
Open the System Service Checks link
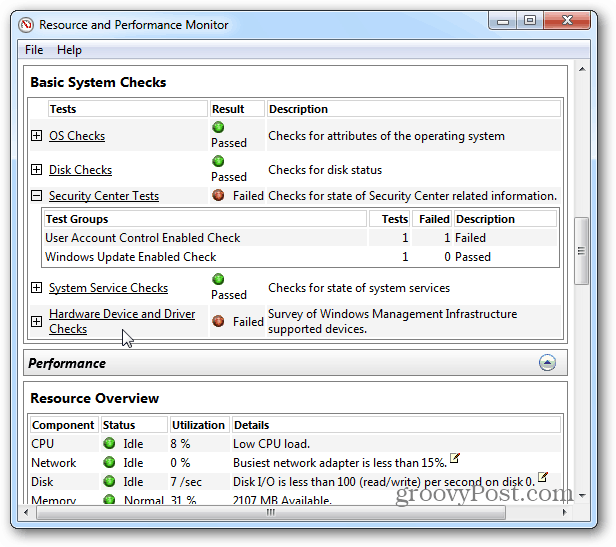click(x=108, y=288)
